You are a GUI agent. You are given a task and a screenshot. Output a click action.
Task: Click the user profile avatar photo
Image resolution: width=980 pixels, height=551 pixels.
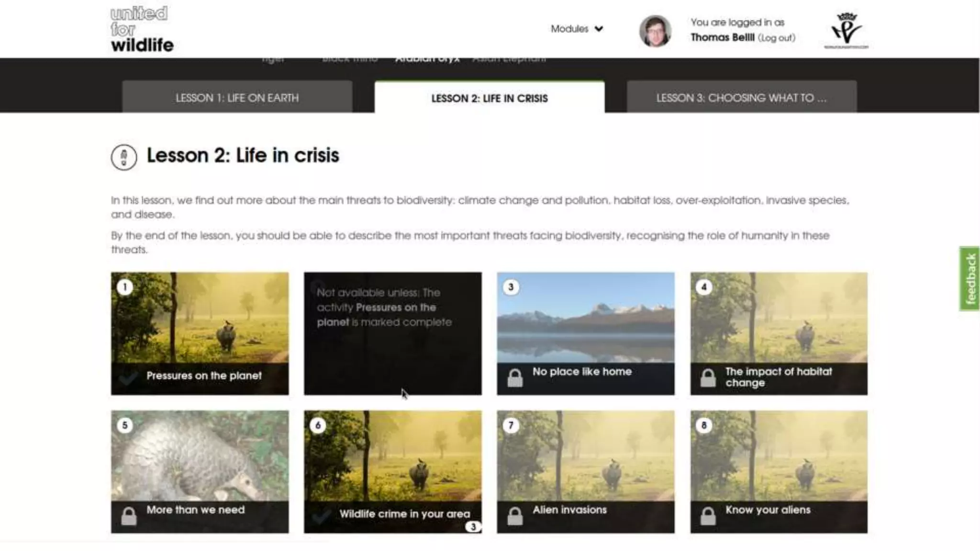coord(655,31)
